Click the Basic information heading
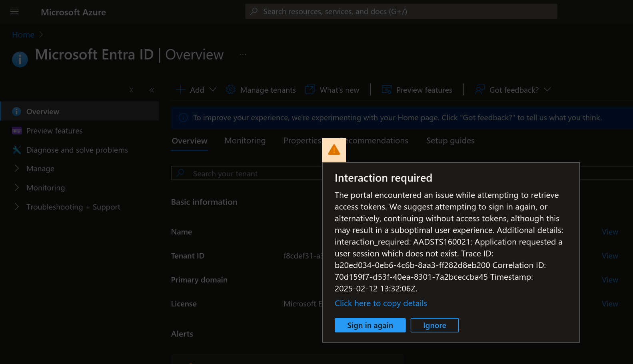The height and width of the screenshot is (364, 633). [x=204, y=202]
